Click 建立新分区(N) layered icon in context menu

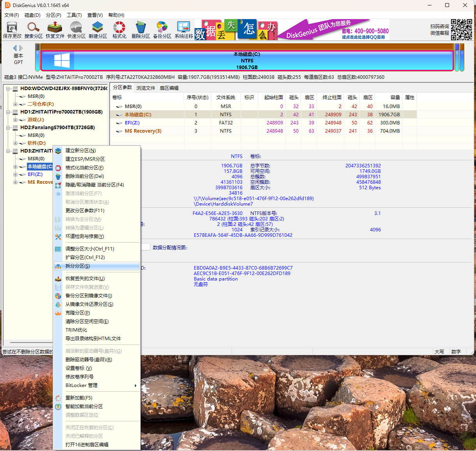point(58,151)
